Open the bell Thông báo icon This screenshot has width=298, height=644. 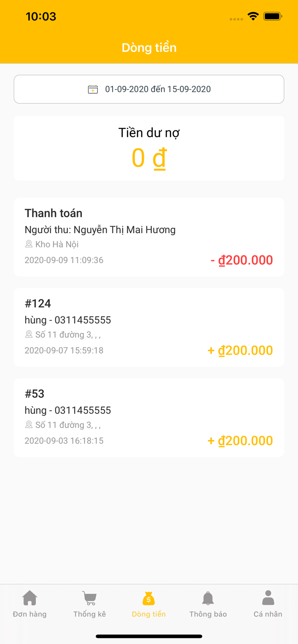pos(208,598)
